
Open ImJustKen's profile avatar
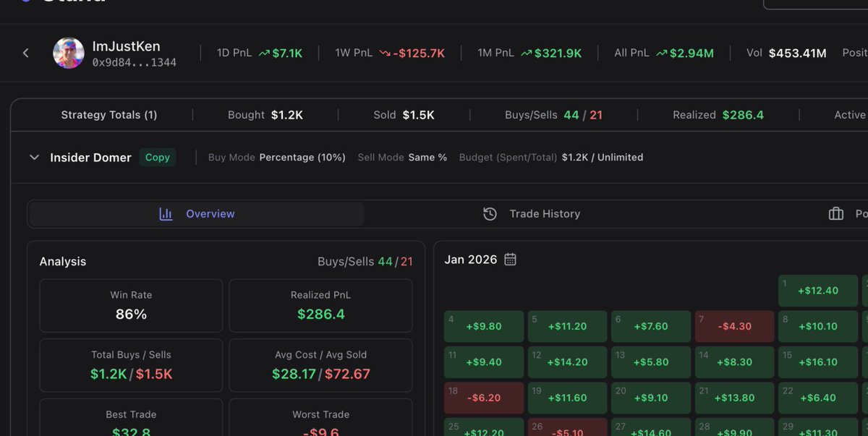tap(69, 53)
